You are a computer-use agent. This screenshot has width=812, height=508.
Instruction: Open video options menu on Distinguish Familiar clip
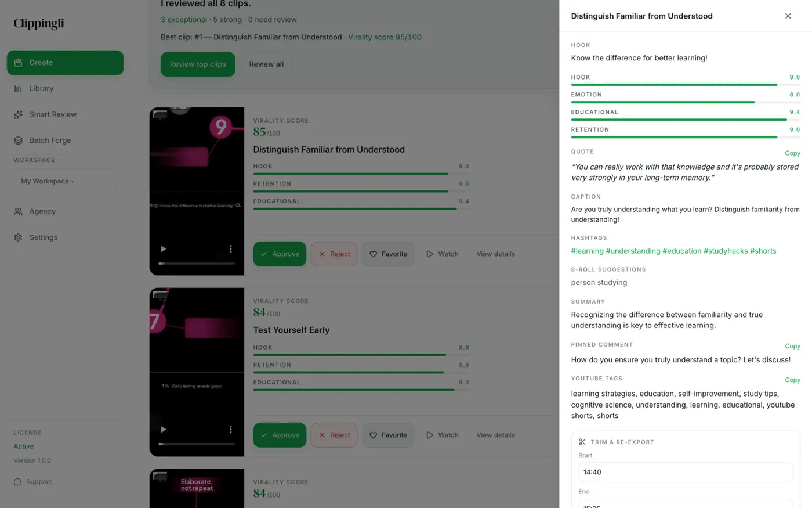pos(230,249)
